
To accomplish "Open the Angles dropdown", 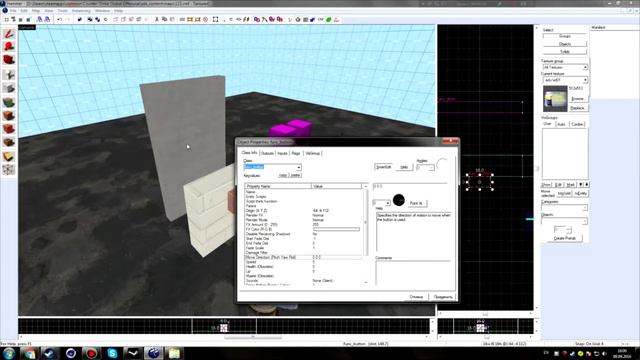I will (431, 168).
